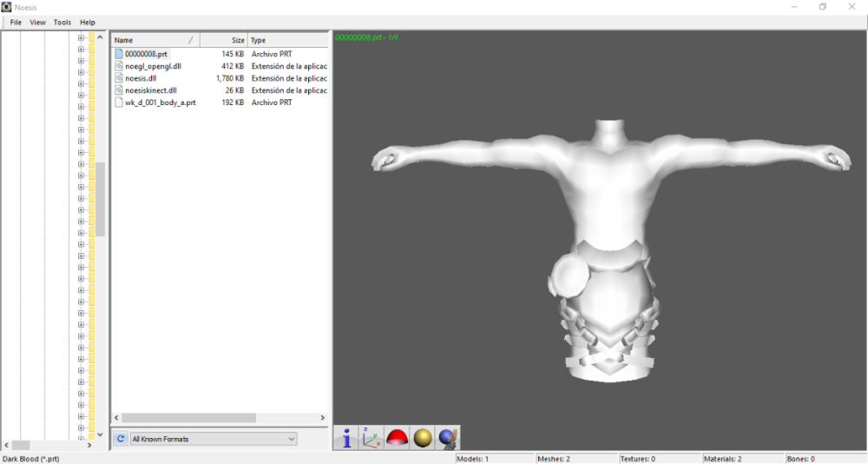Image resolution: width=868 pixels, height=464 pixels.
Task: Expand the bottom-most folder tree node
Action: click(x=81, y=428)
